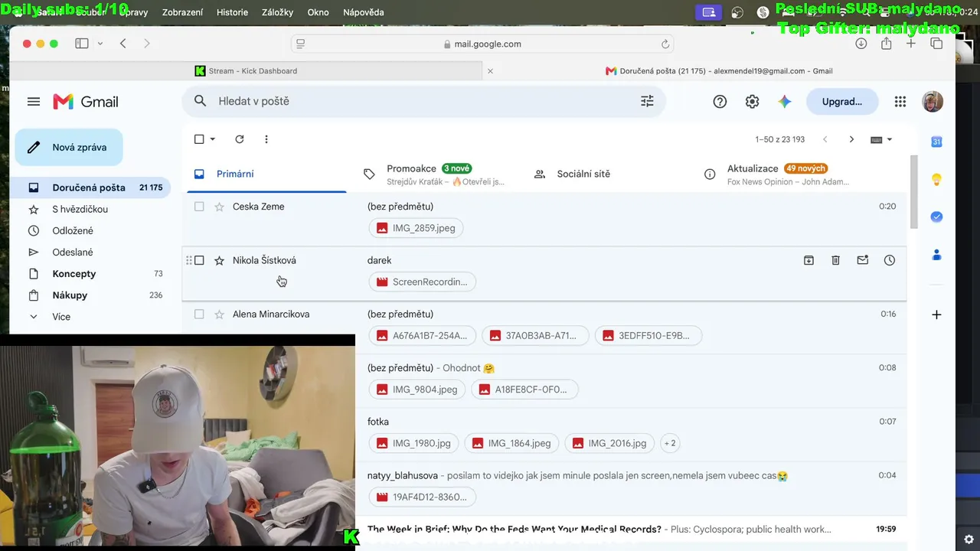Screen dimensions: 980x551
Task: Open the search options filter icon
Action: (x=647, y=101)
